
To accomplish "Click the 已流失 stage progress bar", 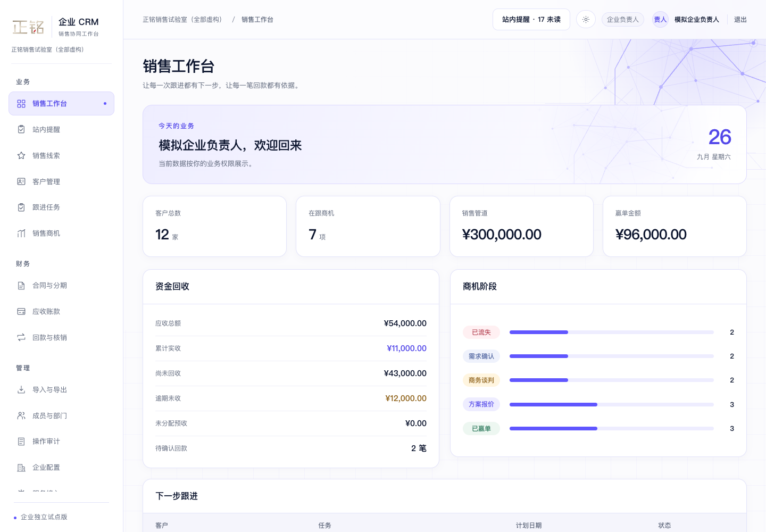I will [x=612, y=332].
